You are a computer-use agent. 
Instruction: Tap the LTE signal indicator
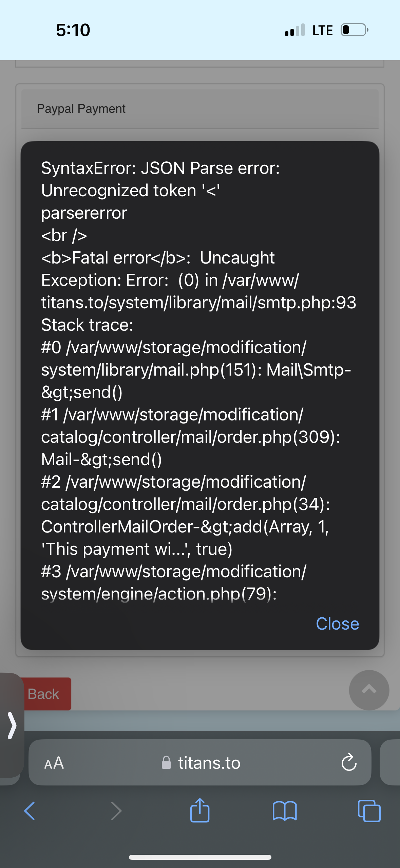(322, 30)
